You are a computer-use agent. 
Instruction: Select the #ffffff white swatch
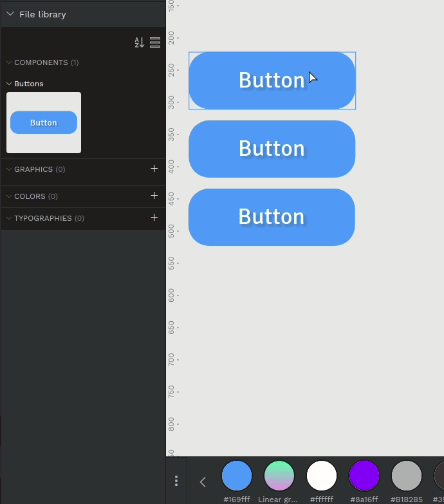(322, 476)
